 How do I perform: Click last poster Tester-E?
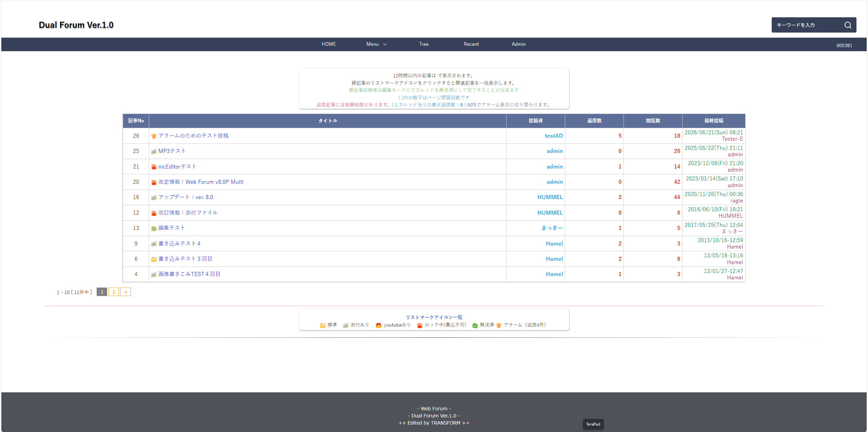[732, 139]
